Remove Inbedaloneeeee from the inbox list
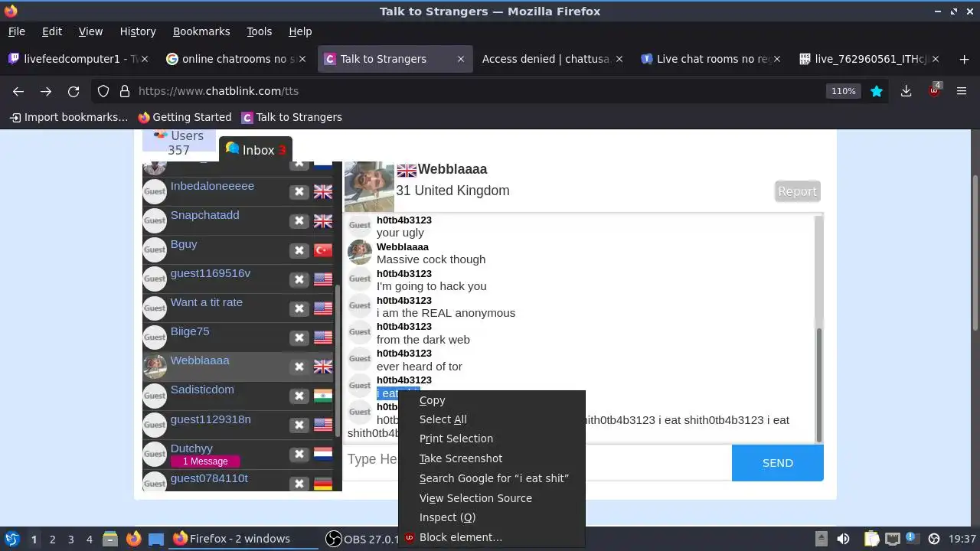 [299, 192]
